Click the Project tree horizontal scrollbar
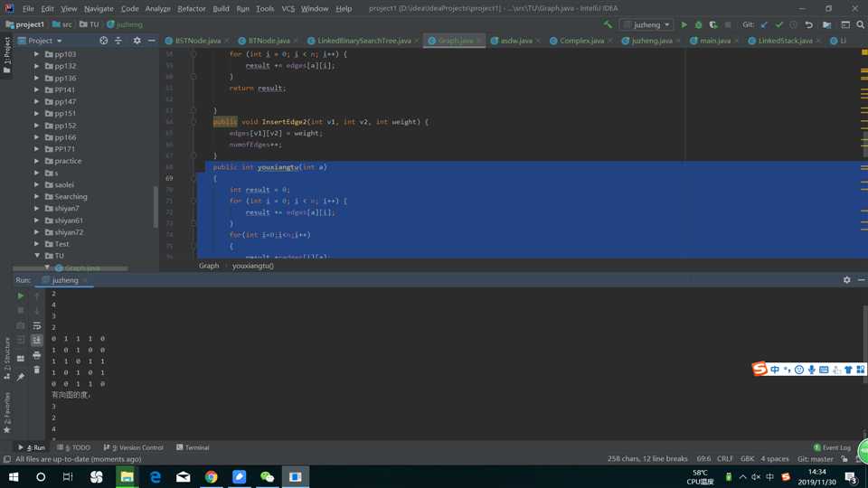 71,269
